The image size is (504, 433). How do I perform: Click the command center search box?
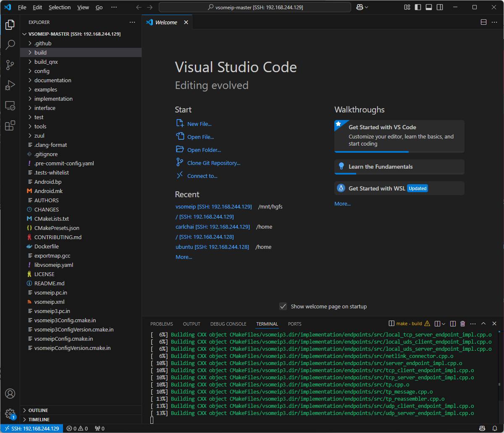coord(255,7)
